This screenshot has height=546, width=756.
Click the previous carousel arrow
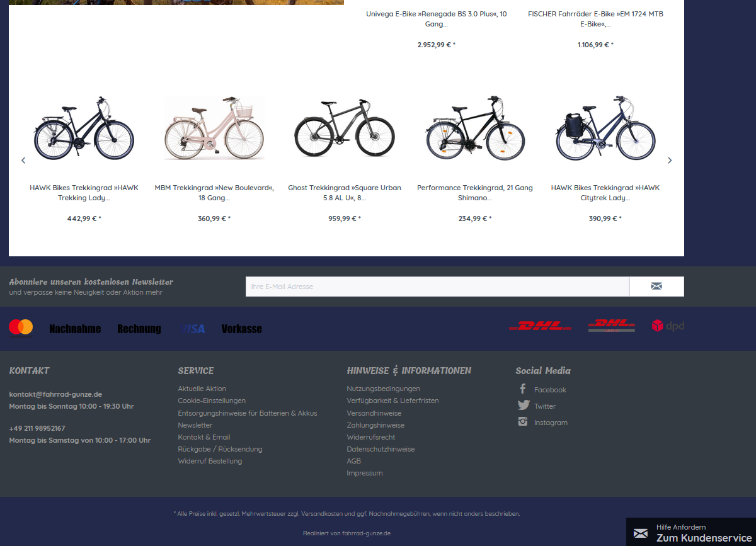coord(23,161)
